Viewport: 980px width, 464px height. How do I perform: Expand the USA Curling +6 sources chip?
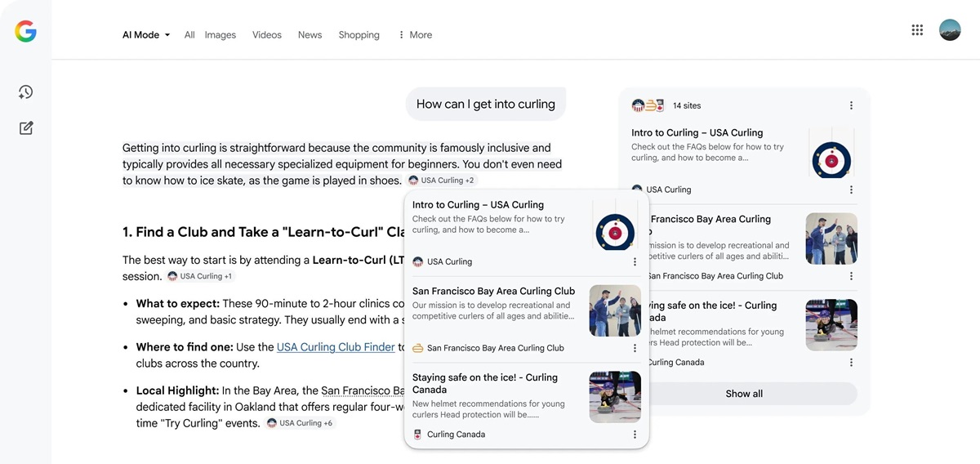point(300,423)
